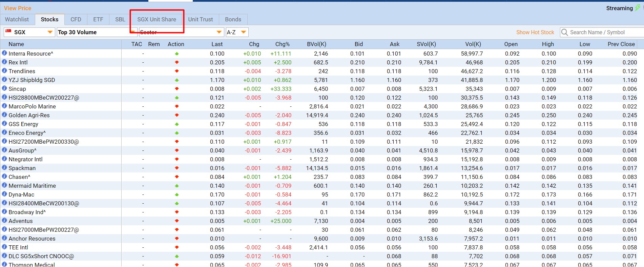This screenshot has height=267, width=644.
Task: Open info icon for Adventus
Action: point(4,221)
